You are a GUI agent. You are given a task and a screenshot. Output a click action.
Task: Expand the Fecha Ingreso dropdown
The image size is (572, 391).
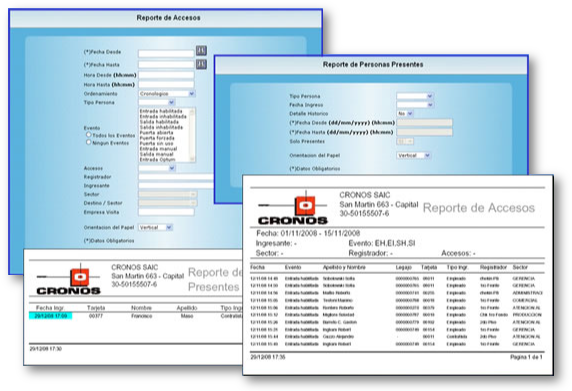click(415, 105)
